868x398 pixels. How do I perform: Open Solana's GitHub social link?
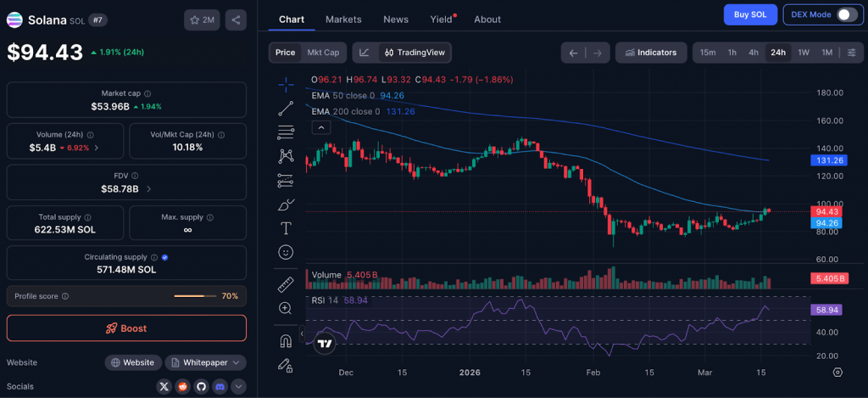pos(201,386)
